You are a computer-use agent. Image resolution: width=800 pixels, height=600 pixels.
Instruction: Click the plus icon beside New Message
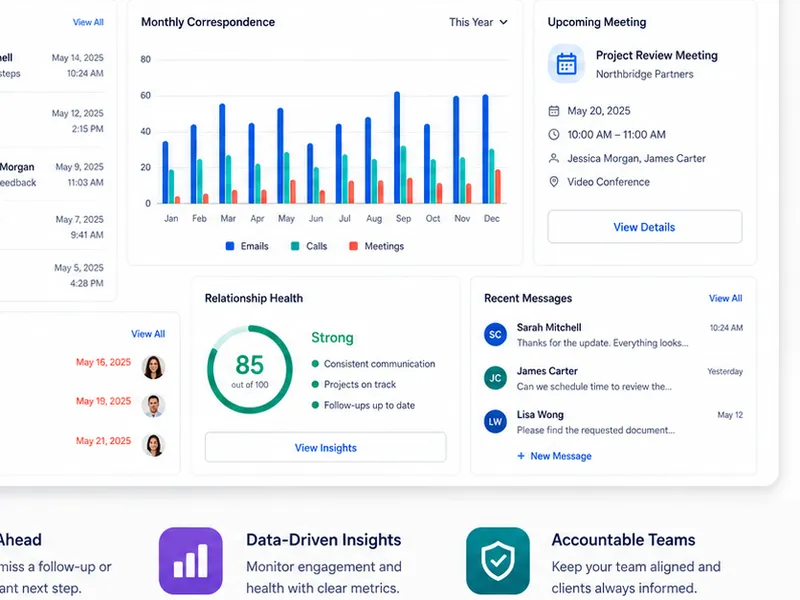tap(521, 456)
